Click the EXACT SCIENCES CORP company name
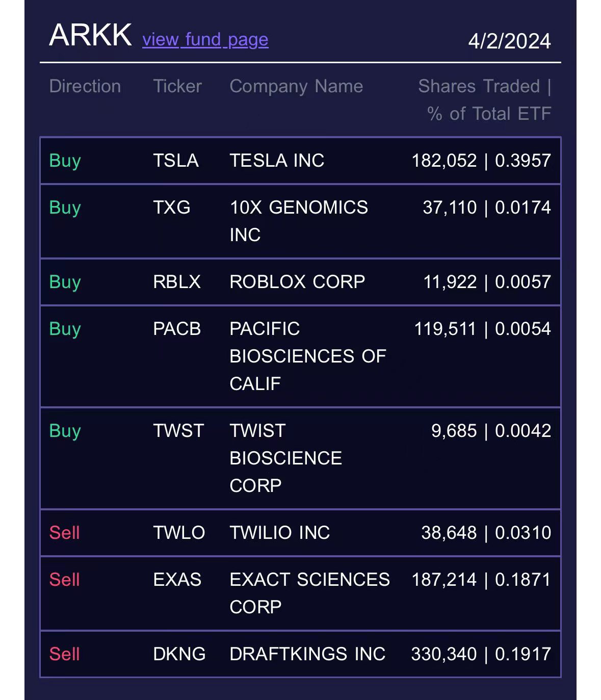The image size is (601, 700). (x=309, y=593)
